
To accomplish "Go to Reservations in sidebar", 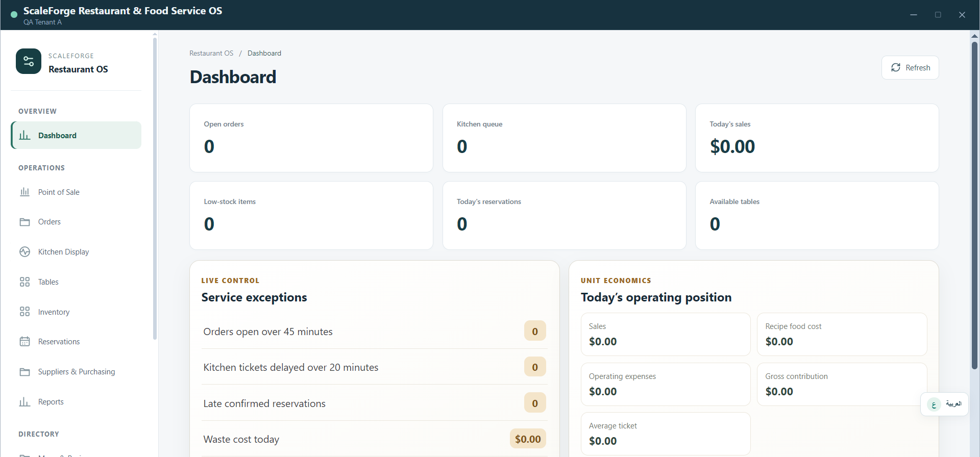I will [76, 342].
